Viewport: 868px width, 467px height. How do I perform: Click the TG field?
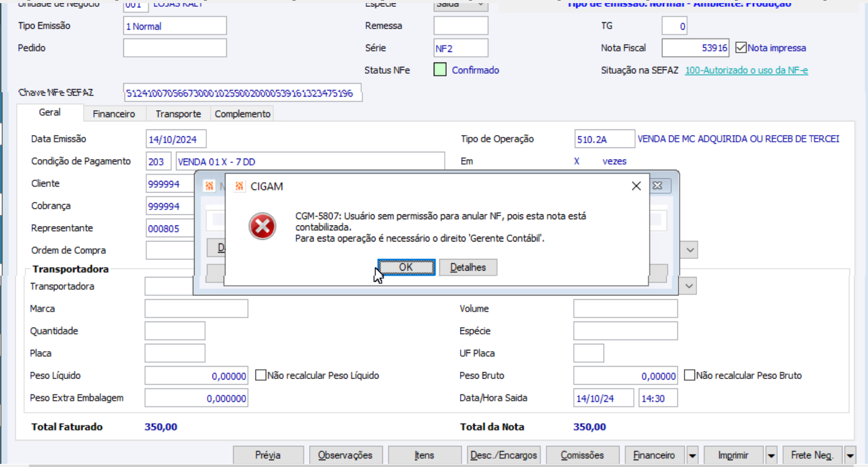675,26
